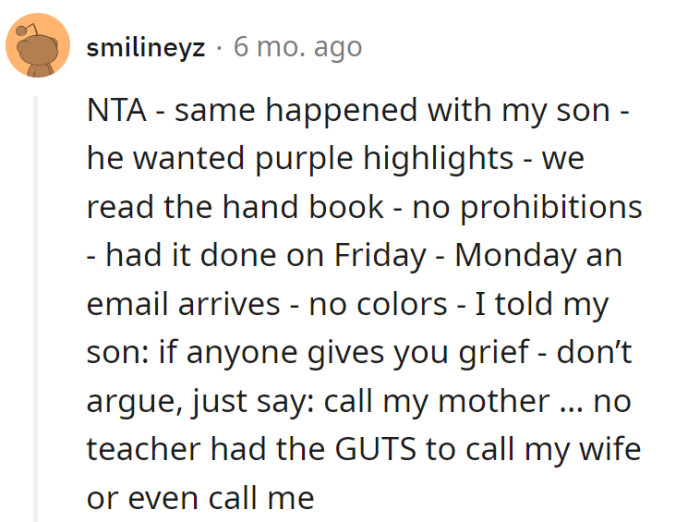
Task: Click the last line "or even call me"
Action: click(200, 497)
